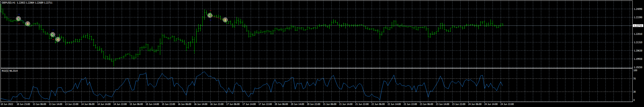Click time axis label 14 Jun 06:00
Screen dimensions: 644x107
88,104
